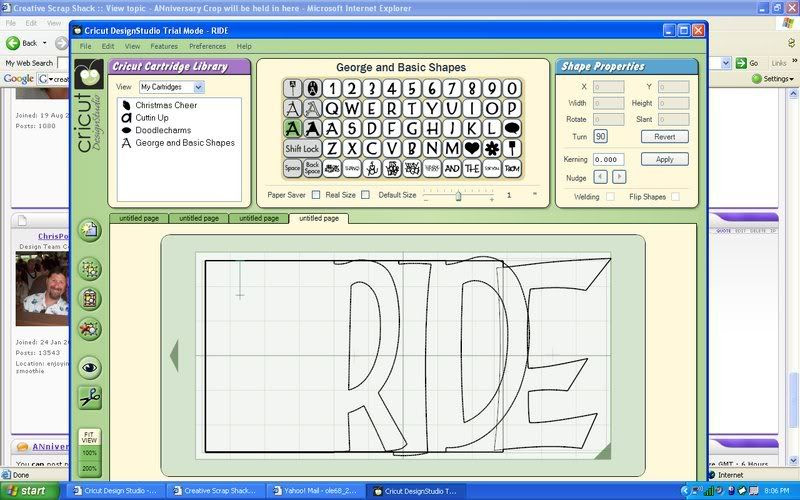Open the File menu in DesignStudio
800x500 pixels.
coord(85,46)
